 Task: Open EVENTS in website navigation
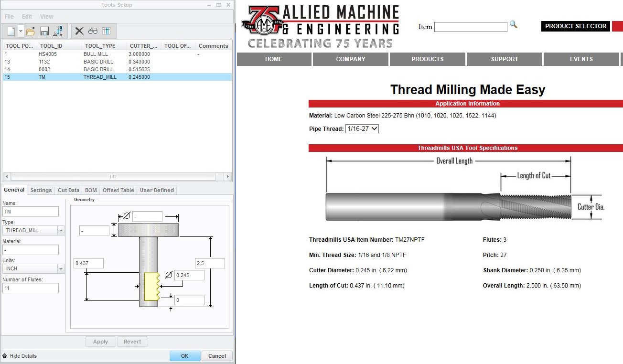[581, 59]
